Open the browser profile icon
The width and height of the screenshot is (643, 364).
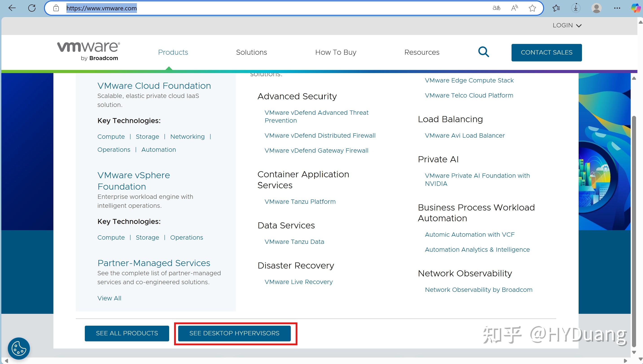click(x=596, y=8)
